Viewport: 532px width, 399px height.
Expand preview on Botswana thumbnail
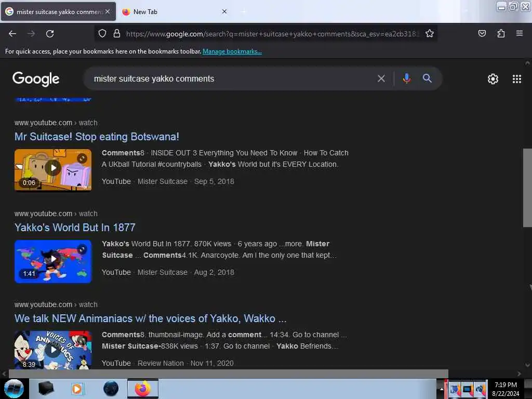[x=82, y=158]
